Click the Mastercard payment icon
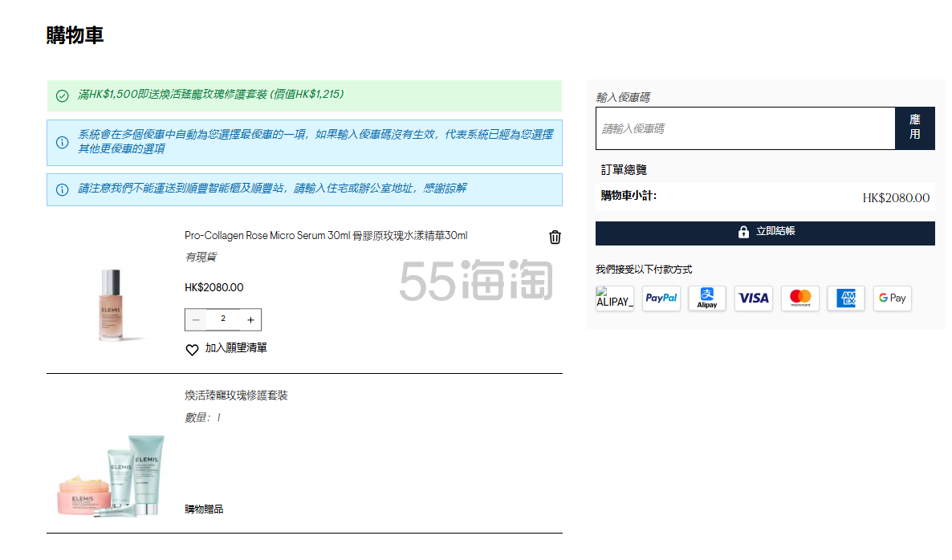 tap(799, 298)
